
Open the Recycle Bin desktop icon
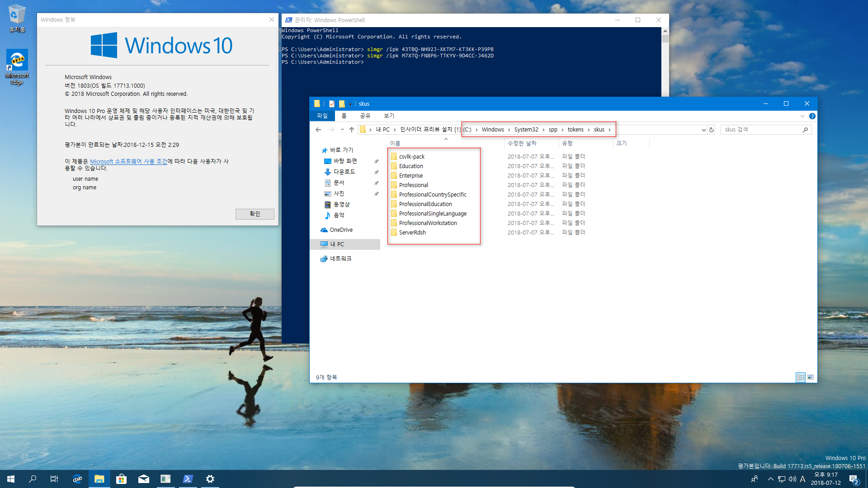pyautogui.click(x=17, y=19)
